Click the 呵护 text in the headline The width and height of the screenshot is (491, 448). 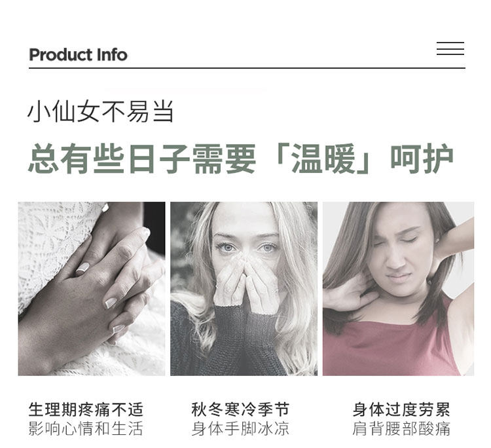coord(422,159)
